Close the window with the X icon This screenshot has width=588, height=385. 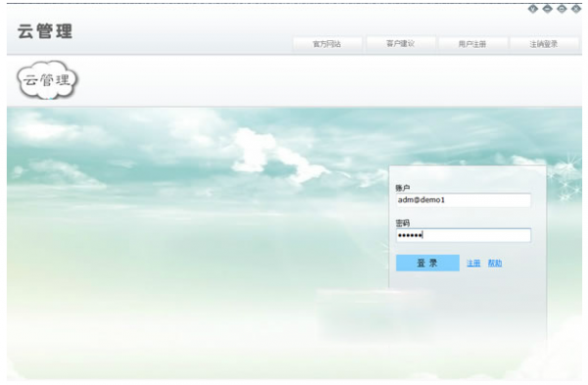[576, 9]
